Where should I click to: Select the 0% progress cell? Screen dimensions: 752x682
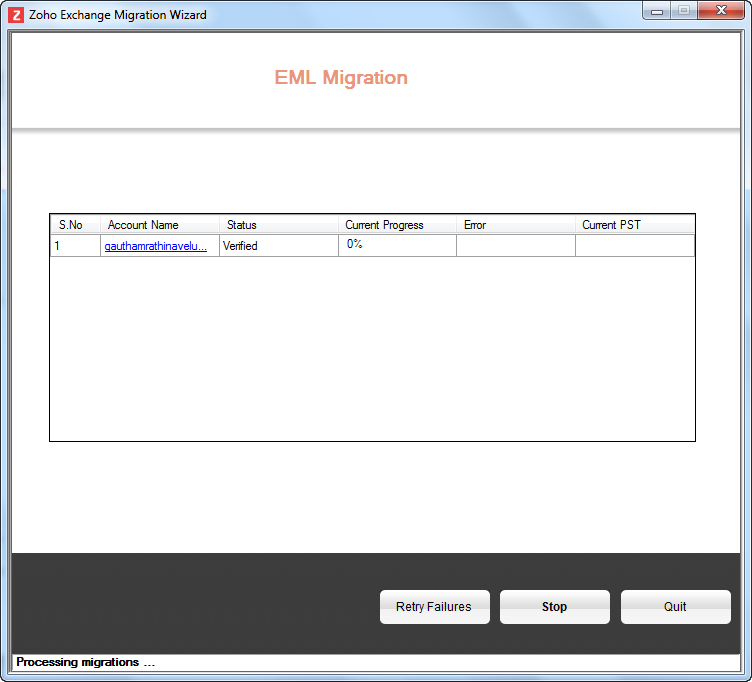coord(397,246)
